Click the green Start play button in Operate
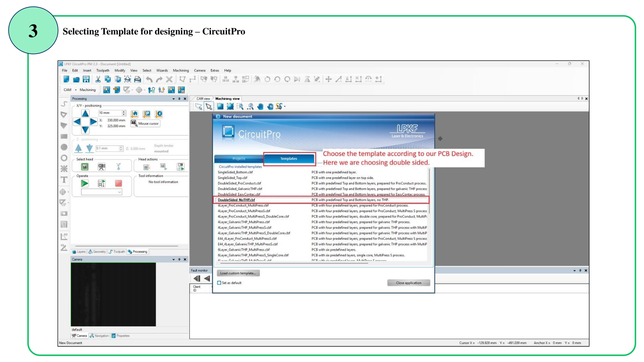Image resolution: width=644 pixels, height=362 pixels. [84, 183]
